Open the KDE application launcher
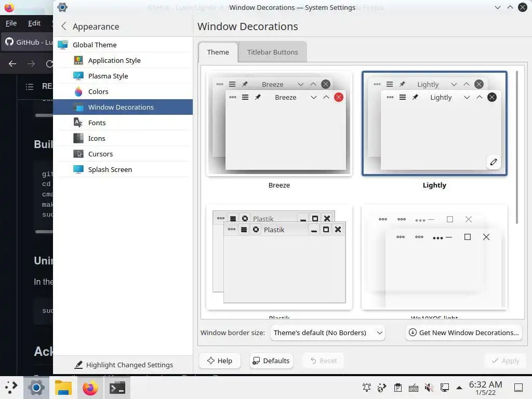532x399 pixels. point(11,388)
